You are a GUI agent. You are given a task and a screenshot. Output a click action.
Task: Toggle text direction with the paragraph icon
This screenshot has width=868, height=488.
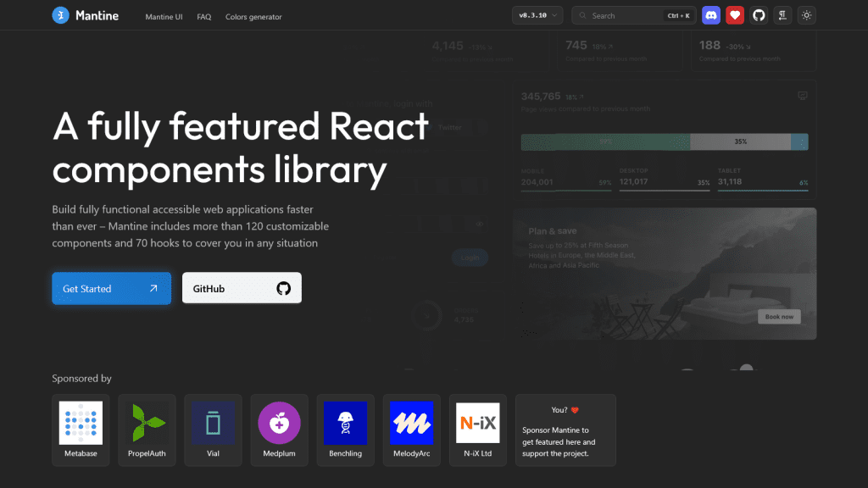[x=782, y=14]
